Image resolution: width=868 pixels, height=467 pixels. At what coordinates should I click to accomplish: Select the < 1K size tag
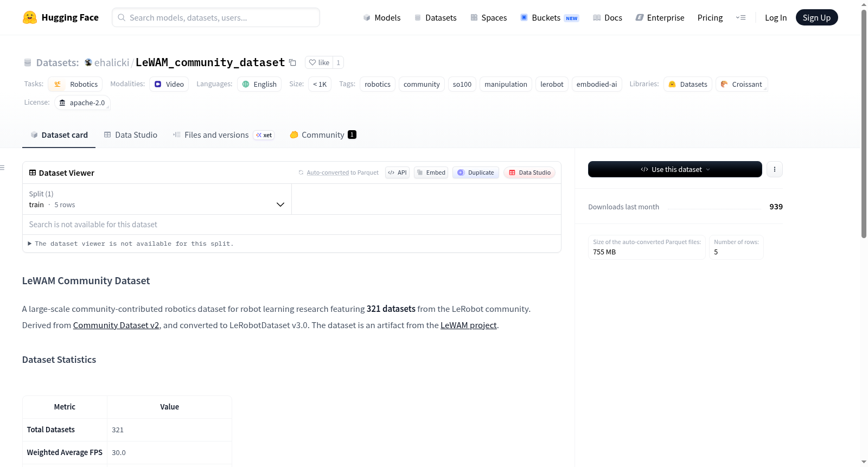click(x=320, y=84)
